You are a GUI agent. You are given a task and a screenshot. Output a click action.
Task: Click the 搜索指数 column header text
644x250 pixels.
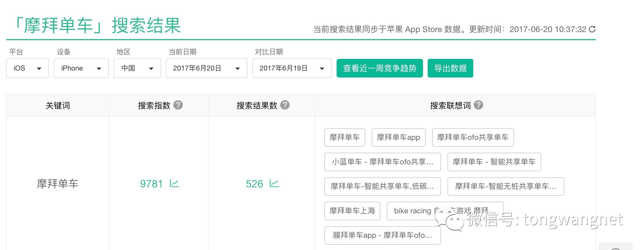[x=154, y=105]
